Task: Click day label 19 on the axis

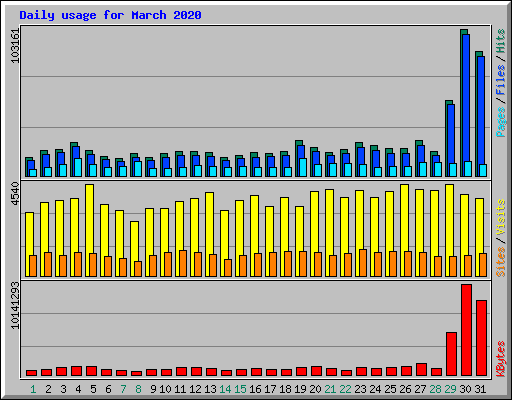Action: (x=300, y=389)
